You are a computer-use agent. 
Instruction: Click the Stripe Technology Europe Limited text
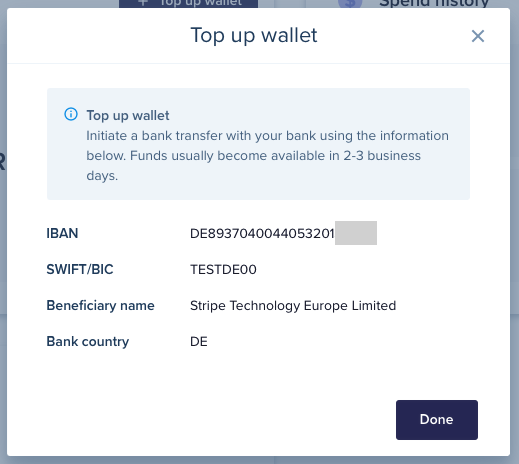[x=293, y=306]
